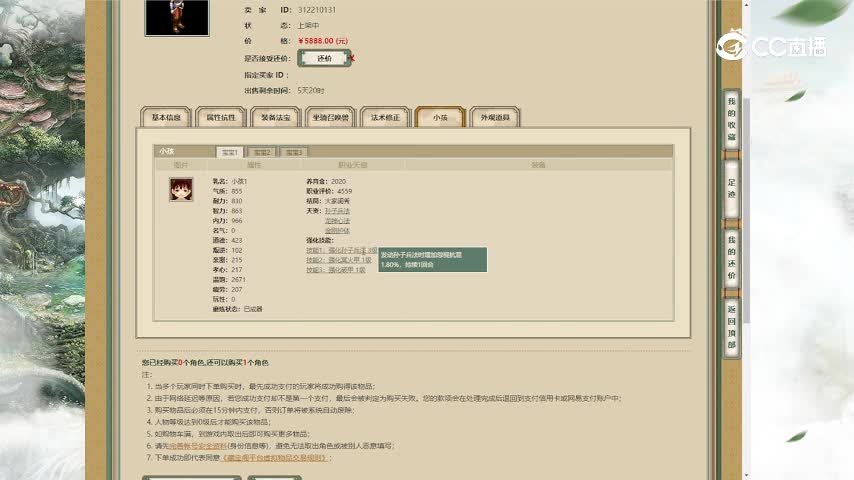Click the red X beside the 还价 button
Screen dimensions: 854x480
(352, 58)
